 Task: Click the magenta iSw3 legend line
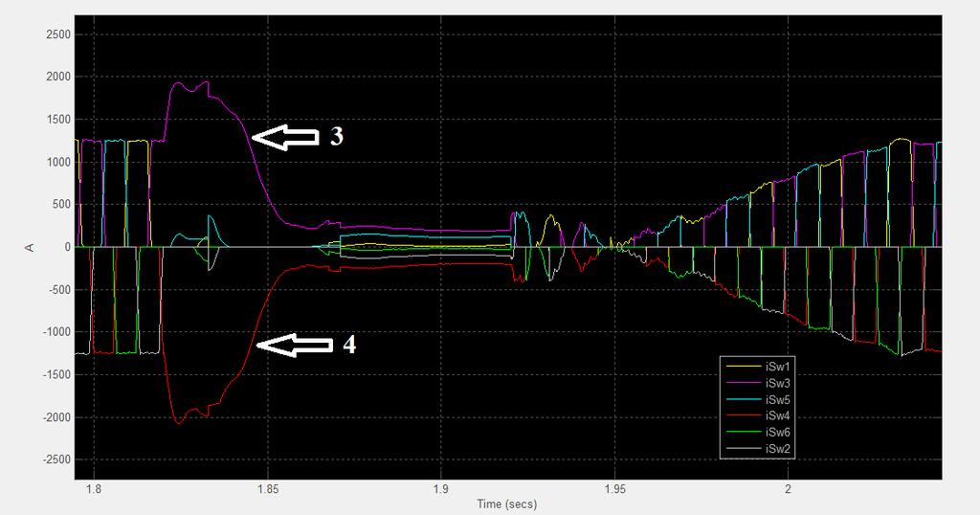click(x=743, y=383)
